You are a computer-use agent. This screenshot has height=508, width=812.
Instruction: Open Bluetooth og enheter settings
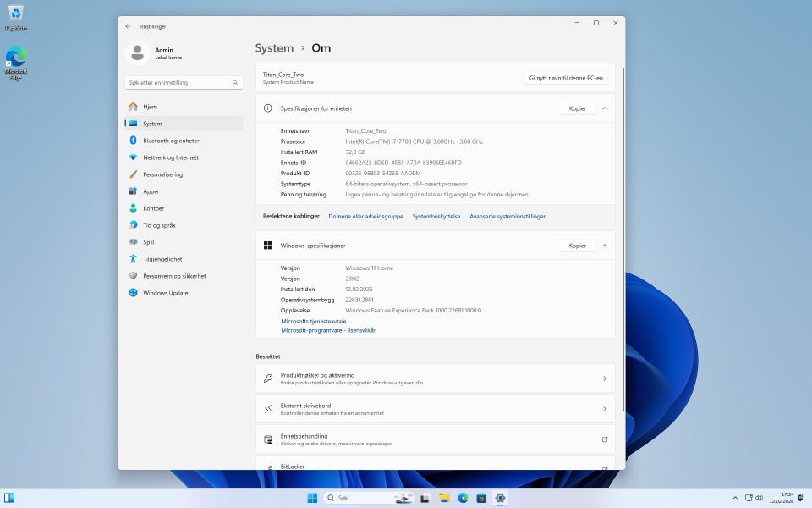(x=171, y=141)
